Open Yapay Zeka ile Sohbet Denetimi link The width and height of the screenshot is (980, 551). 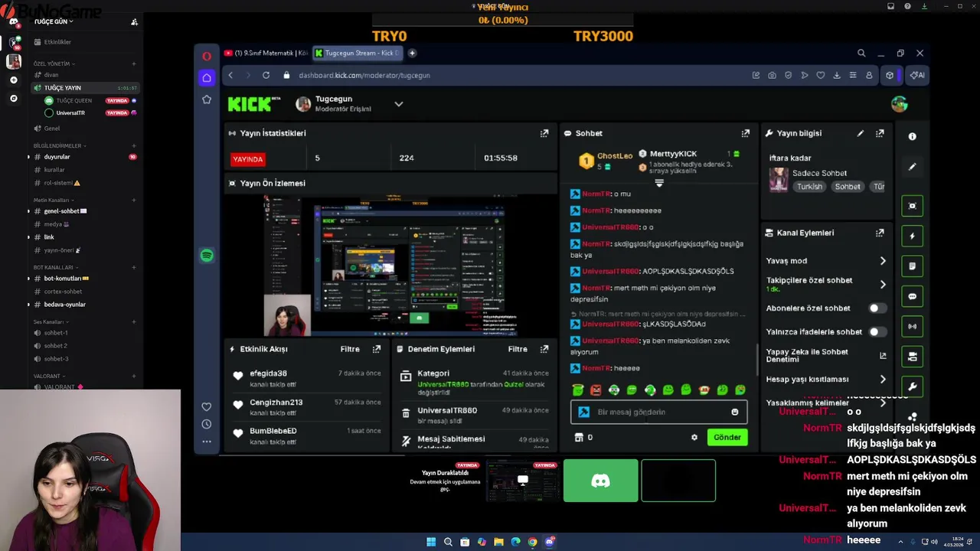(826, 355)
